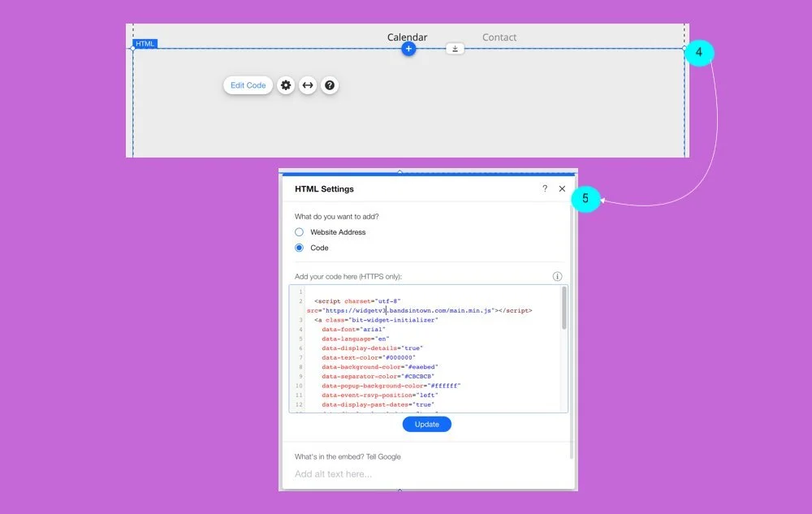Screen dimensions: 812x514
Task: Select the Code radio option
Action: pyautogui.click(x=300, y=248)
